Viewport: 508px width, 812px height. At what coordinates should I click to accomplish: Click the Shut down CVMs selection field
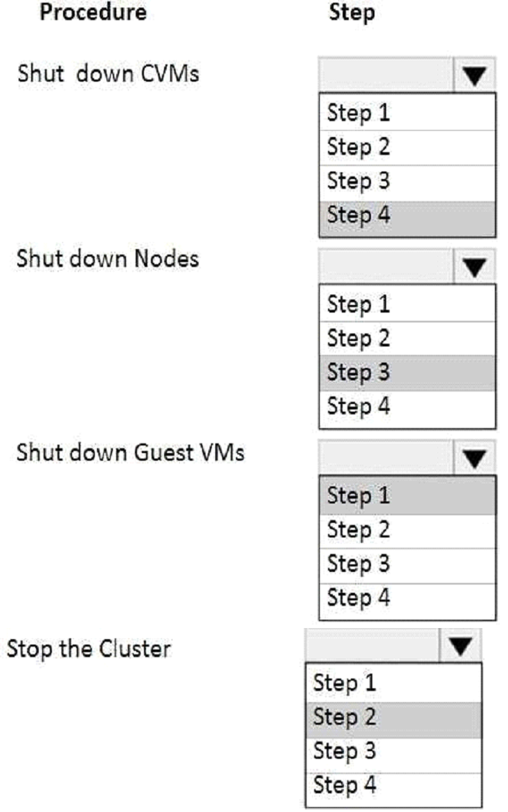click(387, 75)
